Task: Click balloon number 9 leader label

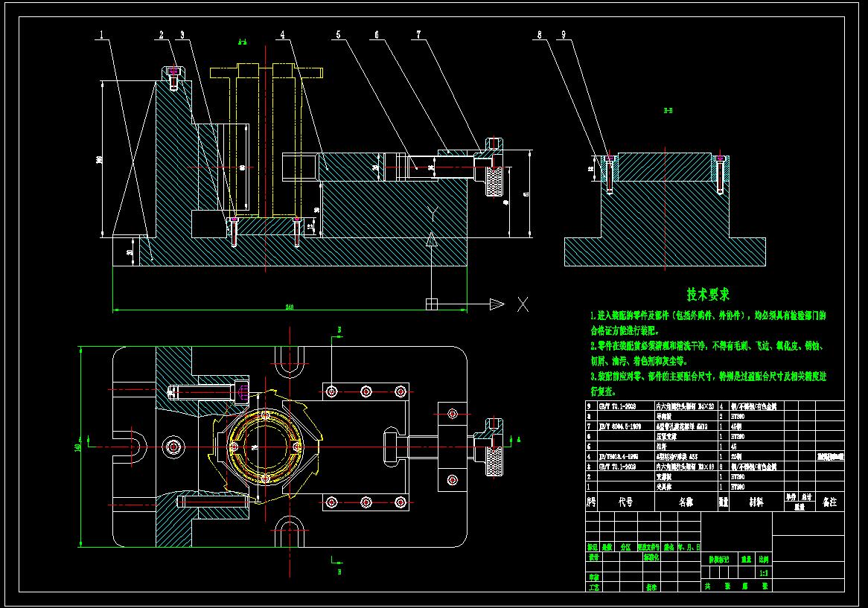Action: pyautogui.click(x=564, y=35)
